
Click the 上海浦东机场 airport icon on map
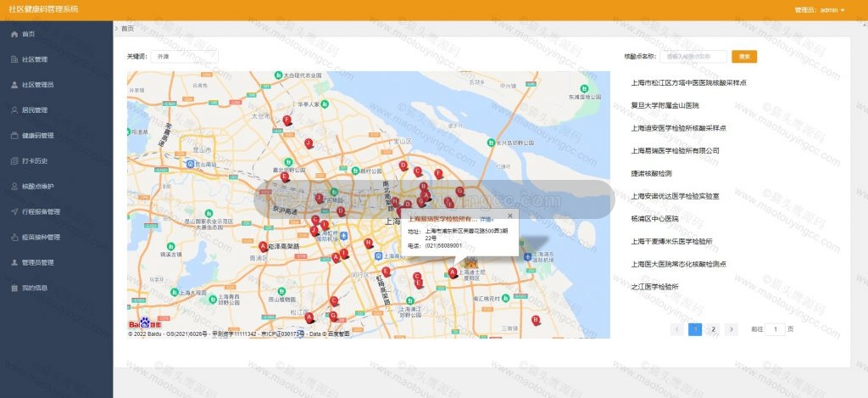527,256
